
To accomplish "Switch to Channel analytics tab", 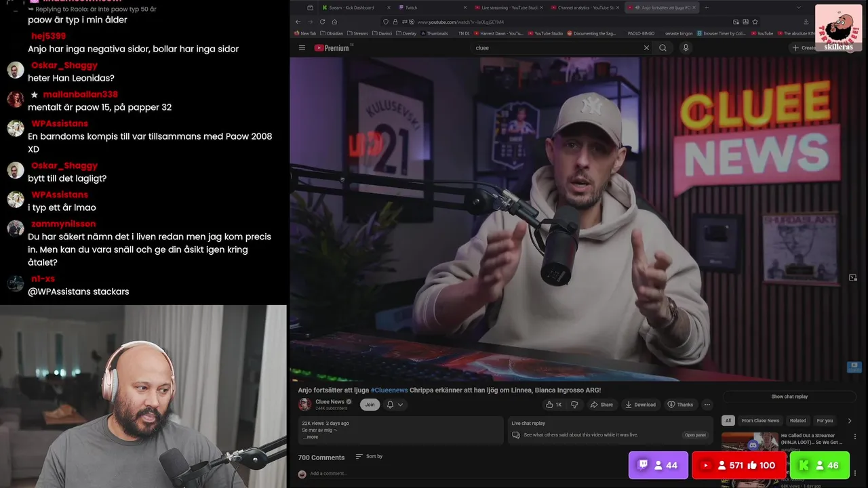I will 585,7.
